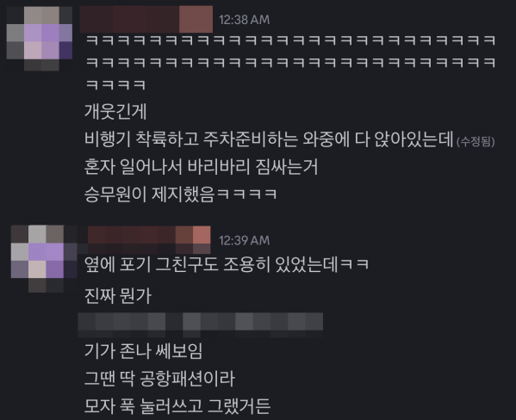Open the avatar beside the 12:38 AM message
Image resolution: width=516 pixels, height=420 pixels.
(x=40, y=39)
